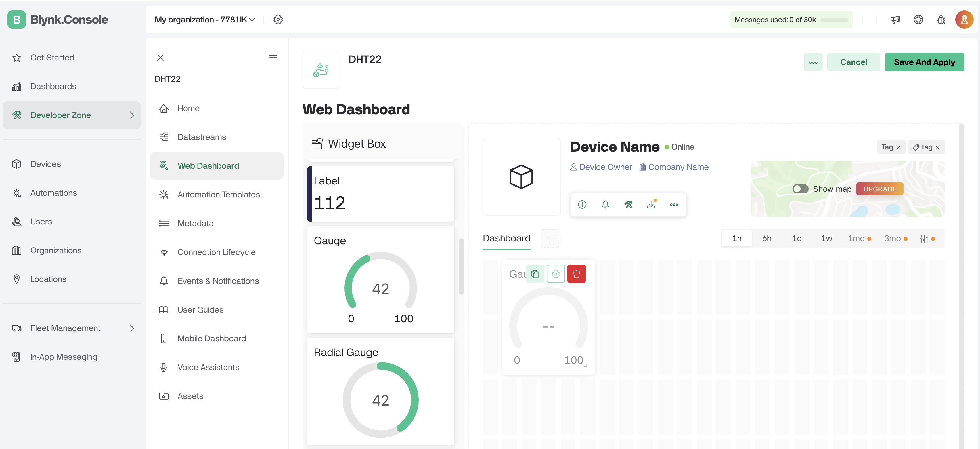Viewport: 980px width, 449px height.
Task: Select the Label widget in Widget Box
Action: pos(380,194)
